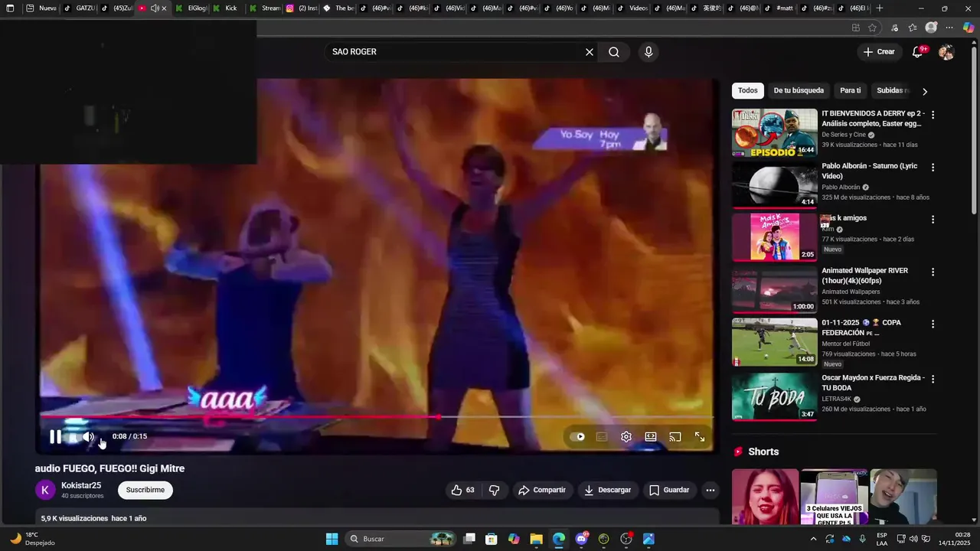The height and width of the screenshot is (551, 980).
Task: Mute the video volume
Action: 88,437
